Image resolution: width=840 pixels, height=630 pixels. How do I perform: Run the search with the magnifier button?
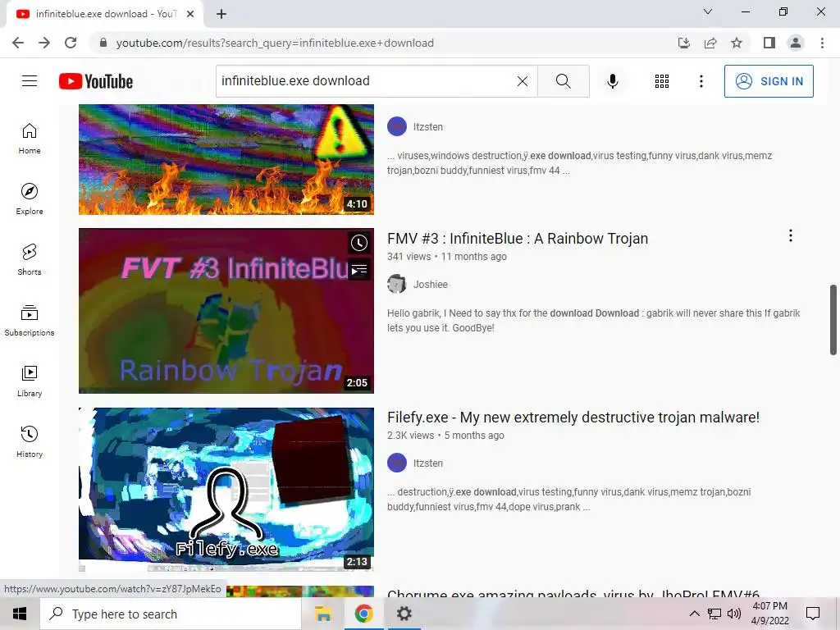pos(563,81)
